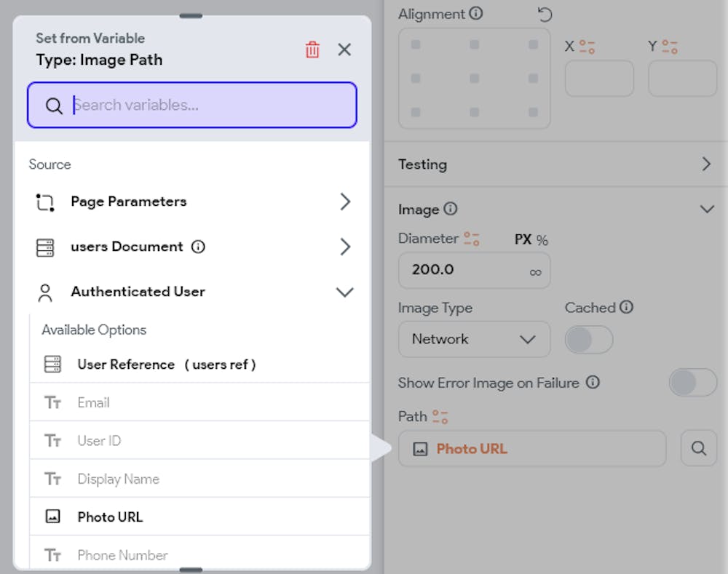Screen dimensions: 728x574
Task: Select the center alignment grid point
Action: tap(474, 78)
